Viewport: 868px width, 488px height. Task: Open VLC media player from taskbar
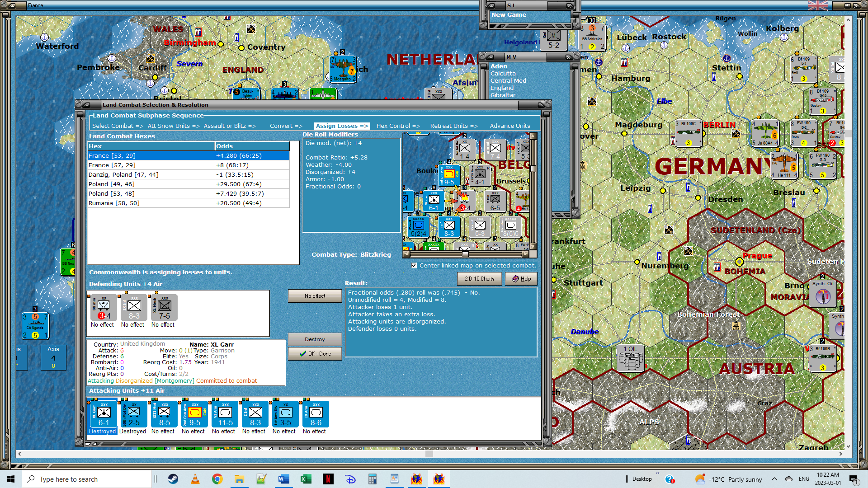pyautogui.click(x=195, y=479)
